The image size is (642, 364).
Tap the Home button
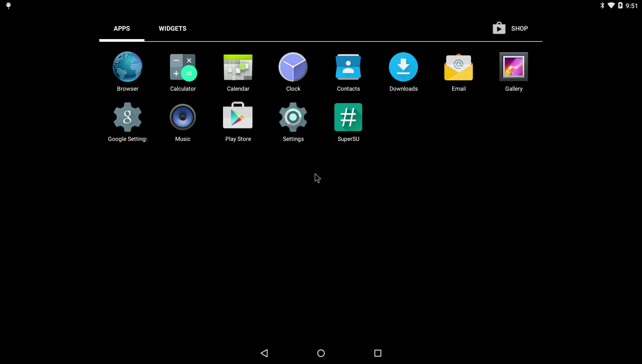coord(321,353)
